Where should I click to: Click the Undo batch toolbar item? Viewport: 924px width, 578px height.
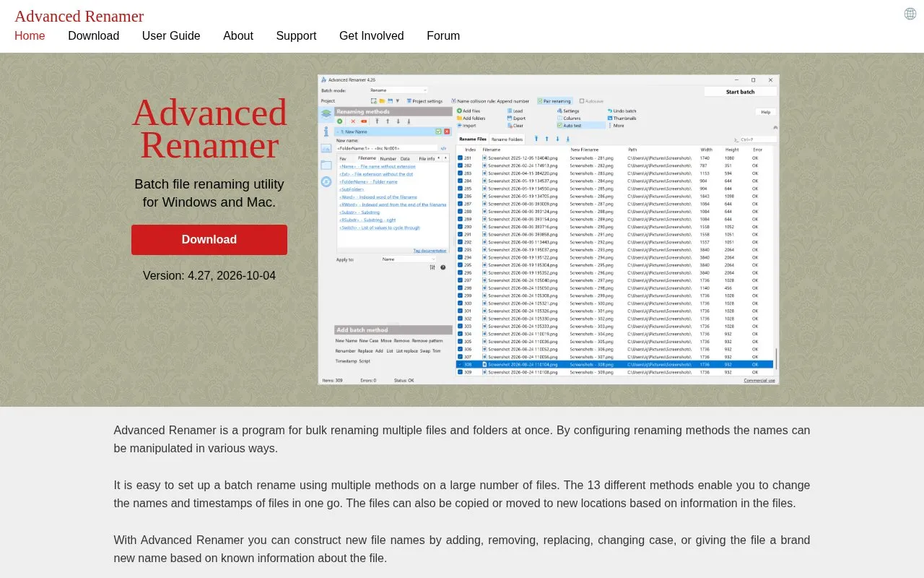pyautogui.click(x=622, y=111)
